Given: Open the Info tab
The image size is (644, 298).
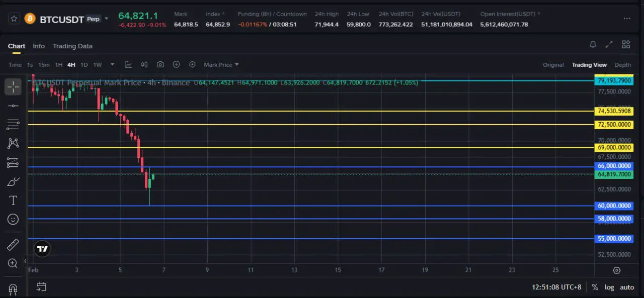Looking at the screenshot, I should tap(39, 46).
